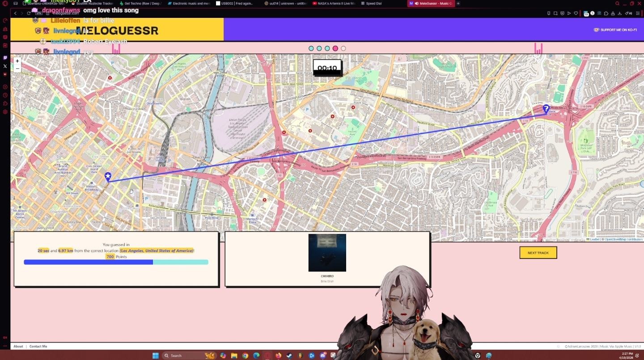Open the Contact Me footer link

click(38, 347)
